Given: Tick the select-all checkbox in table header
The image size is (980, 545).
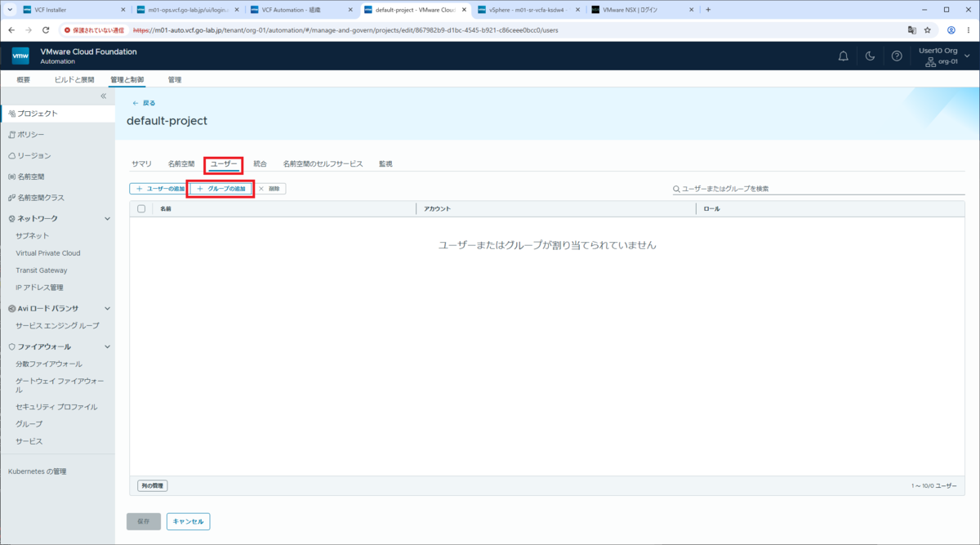Looking at the screenshot, I should (x=141, y=208).
